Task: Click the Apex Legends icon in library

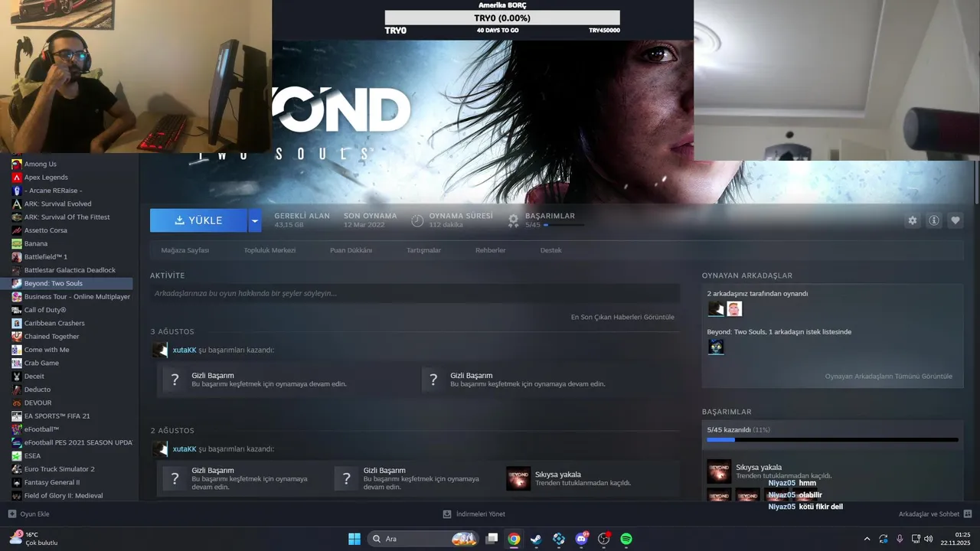Action: (17, 177)
